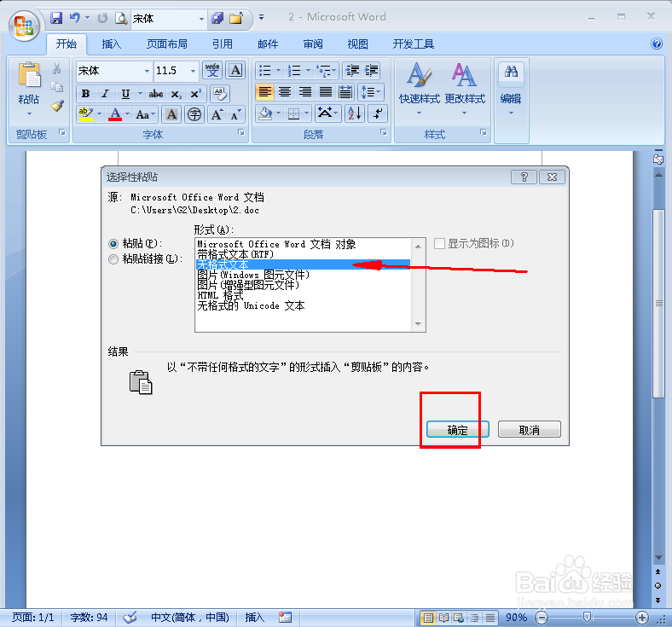Image resolution: width=672 pixels, height=627 pixels.
Task: Increase paragraph indent
Action: pos(372,70)
